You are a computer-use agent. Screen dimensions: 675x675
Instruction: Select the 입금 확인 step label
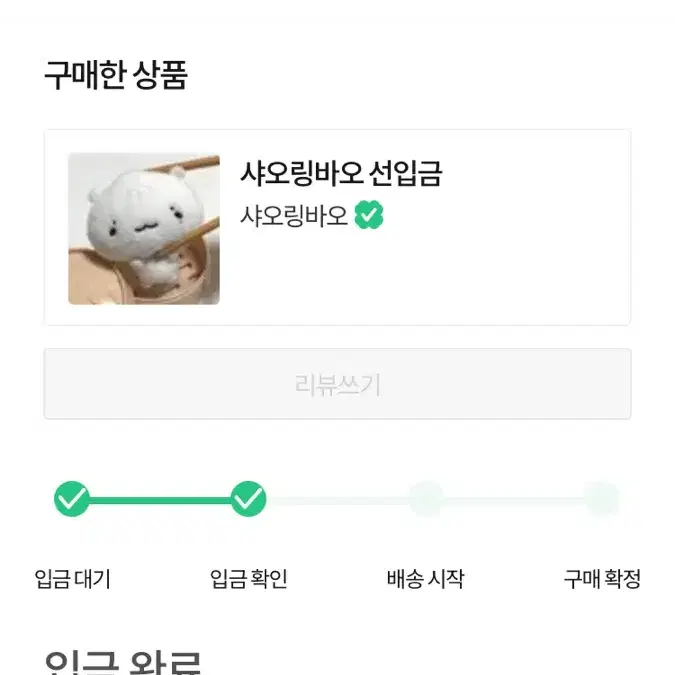click(x=248, y=579)
